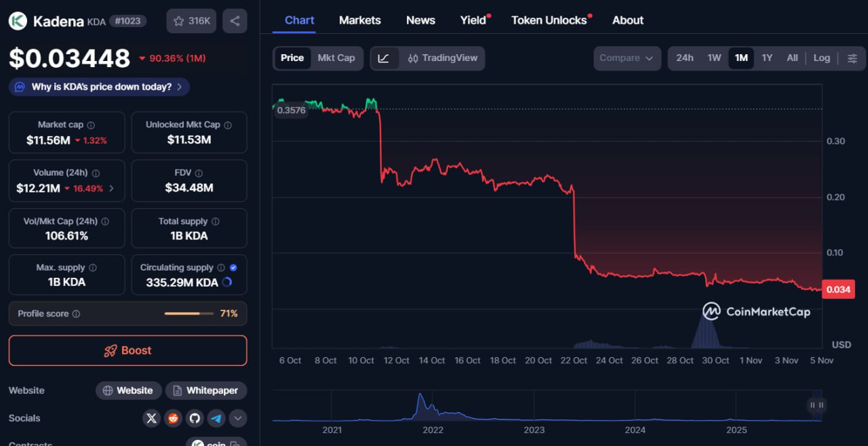This screenshot has width=868, height=446.
Task: Open chart settings sliders icon
Action: (x=852, y=58)
